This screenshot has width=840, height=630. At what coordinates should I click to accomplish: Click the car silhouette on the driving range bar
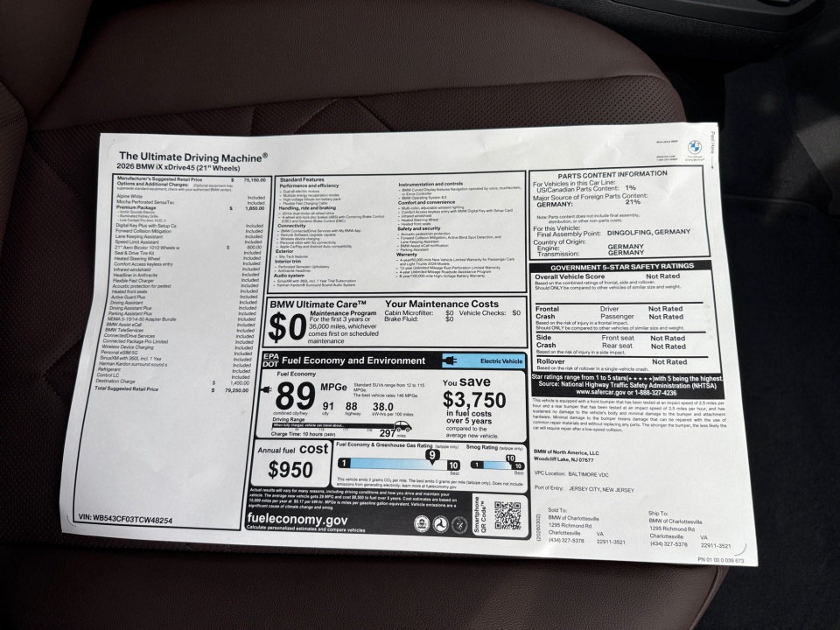(x=402, y=426)
